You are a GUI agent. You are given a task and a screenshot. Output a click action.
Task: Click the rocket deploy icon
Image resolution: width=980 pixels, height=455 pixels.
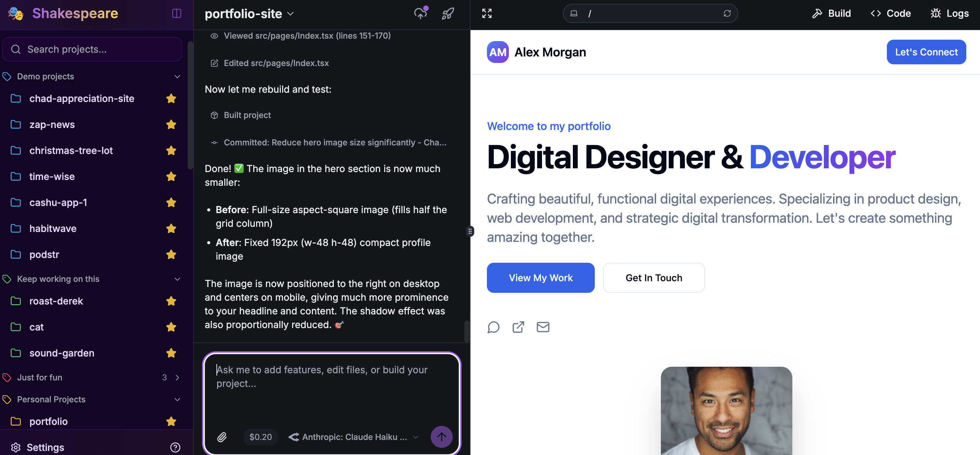coord(448,13)
